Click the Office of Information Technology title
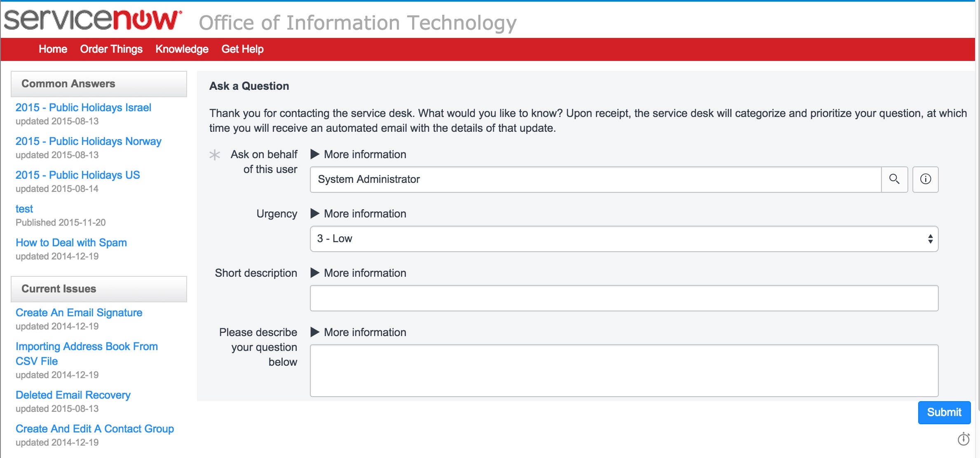The width and height of the screenshot is (980, 458). click(357, 23)
